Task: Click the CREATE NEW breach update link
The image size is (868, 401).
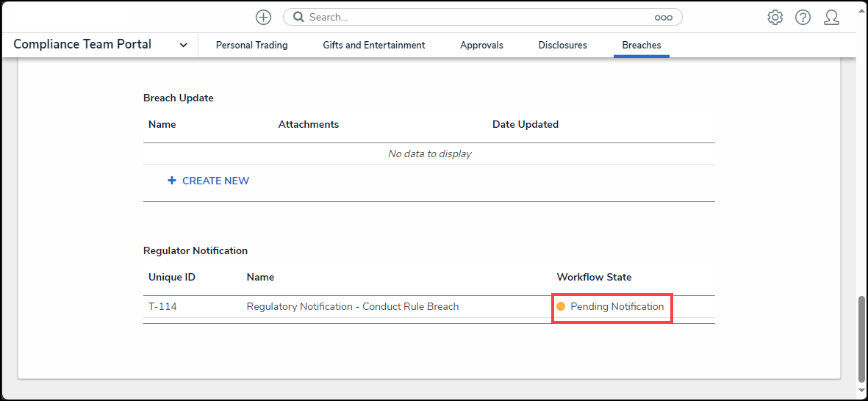Action: 216,181
